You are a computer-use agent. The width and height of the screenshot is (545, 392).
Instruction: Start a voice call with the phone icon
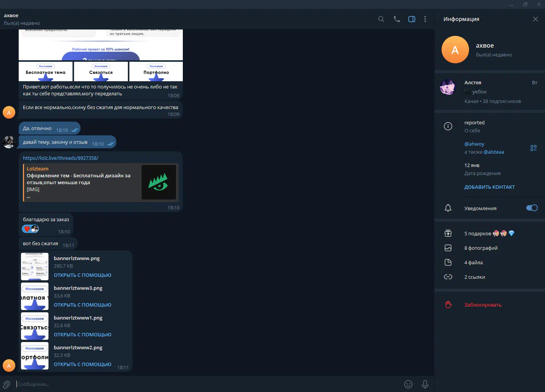pos(397,19)
